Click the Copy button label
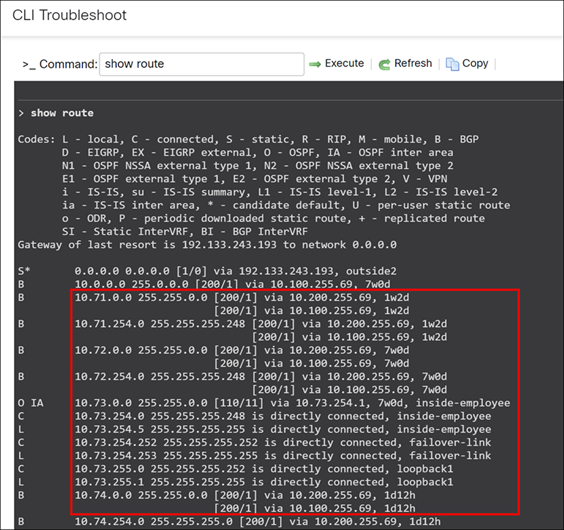Screen dimensions: 564x530 click(475, 63)
